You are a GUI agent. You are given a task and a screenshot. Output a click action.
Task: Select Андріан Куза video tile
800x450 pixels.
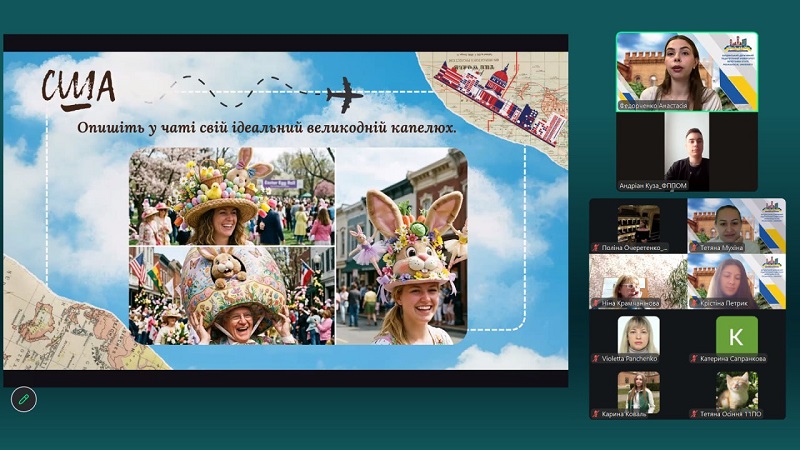point(686,151)
